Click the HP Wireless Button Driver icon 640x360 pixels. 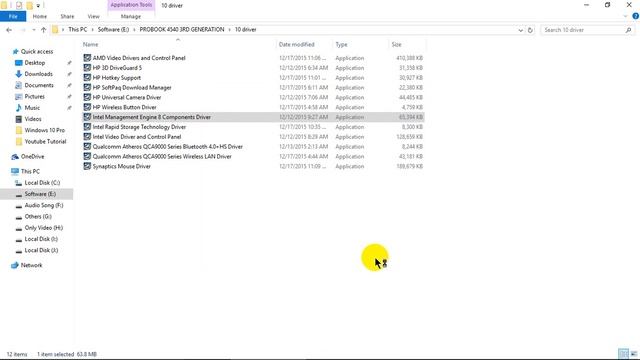(87, 107)
